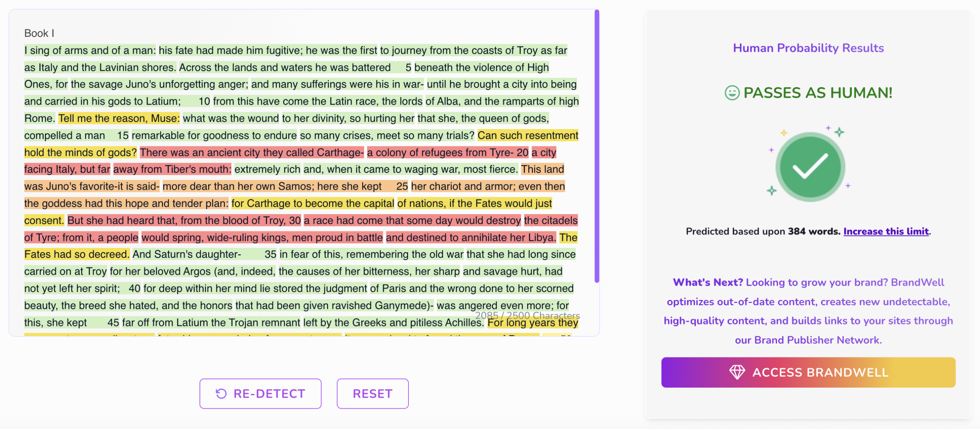Click the orange highlighted "was Juno's favorite-it is said-" text
Image resolution: width=980 pixels, height=429 pixels.
tap(92, 187)
